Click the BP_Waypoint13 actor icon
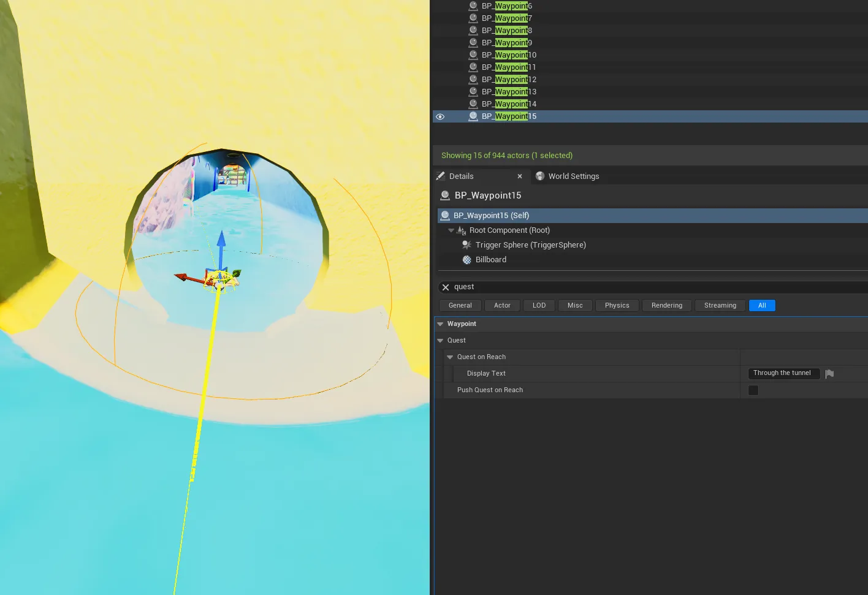Image resolution: width=868 pixels, height=595 pixels. click(473, 92)
